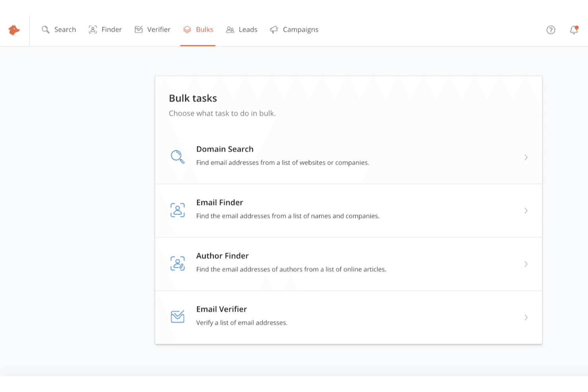Open the Email Finder title link
This screenshot has height=392, width=588.
coord(220,203)
